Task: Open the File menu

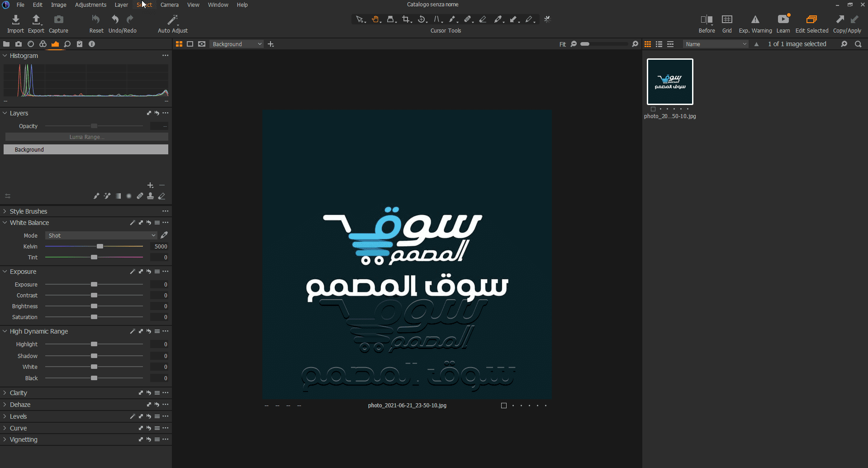Action: pos(20,5)
